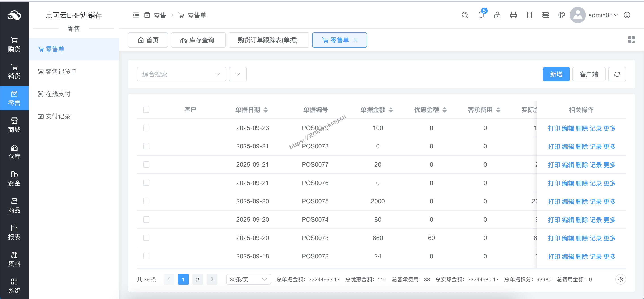Open notifications bell with badge 5
This screenshot has height=299, width=644.
(481, 15)
